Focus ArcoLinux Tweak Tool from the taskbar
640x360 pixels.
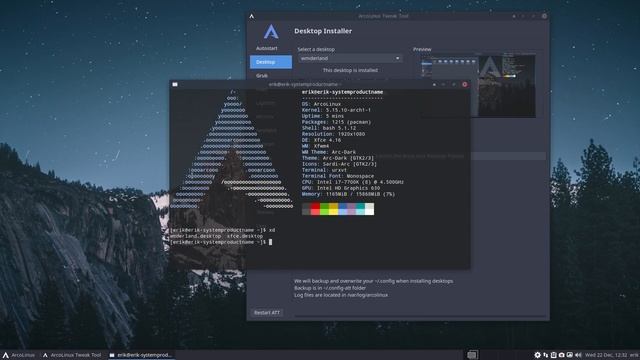72,355
